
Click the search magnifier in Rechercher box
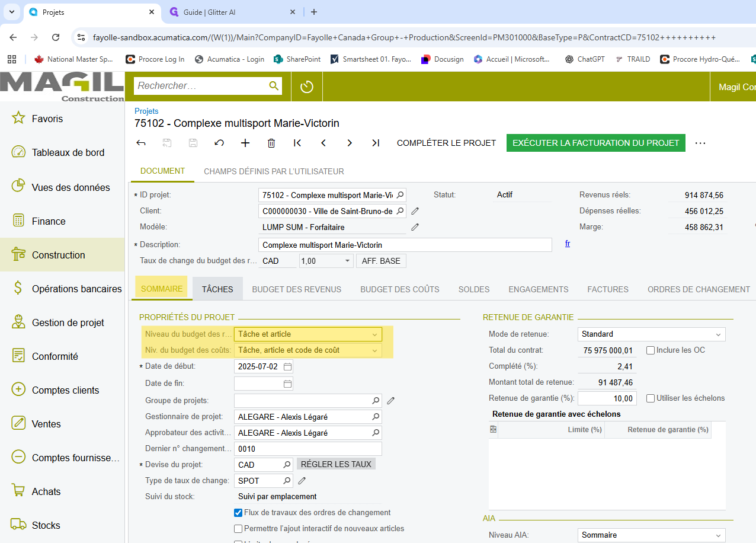pyautogui.click(x=274, y=86)
